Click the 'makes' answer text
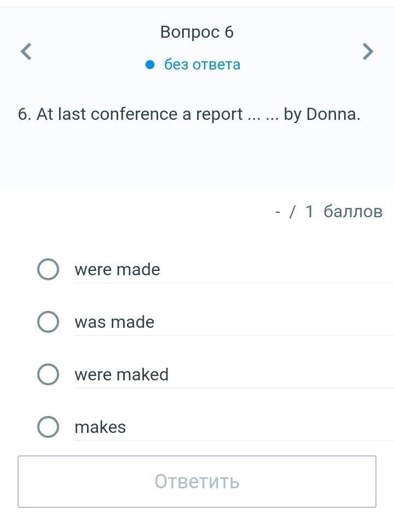 100,427
